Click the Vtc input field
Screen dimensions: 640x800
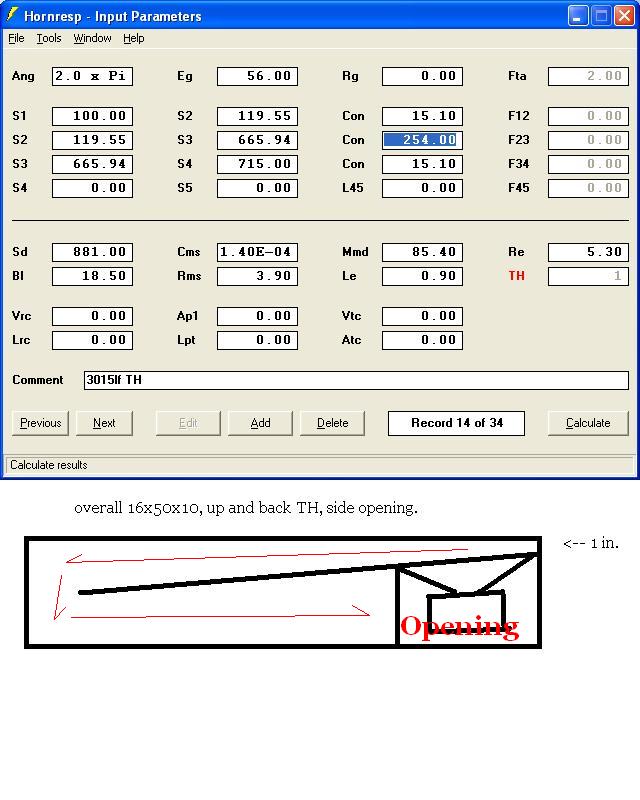pyautogui.click(x=423, y=316)
